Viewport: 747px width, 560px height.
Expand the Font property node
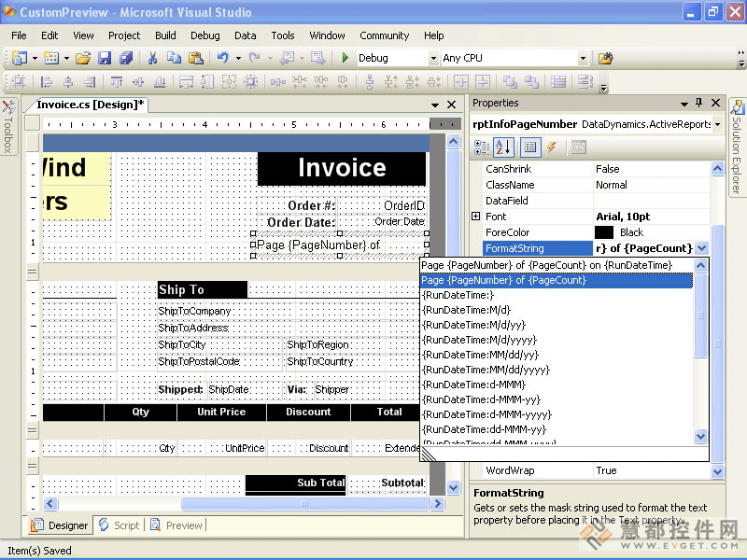point(475,217)
